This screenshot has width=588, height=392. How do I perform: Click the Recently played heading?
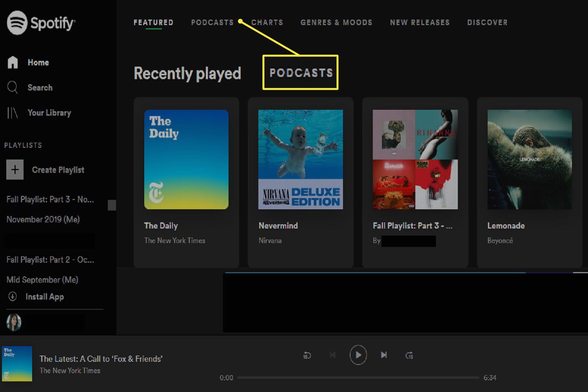coord(187,73)
